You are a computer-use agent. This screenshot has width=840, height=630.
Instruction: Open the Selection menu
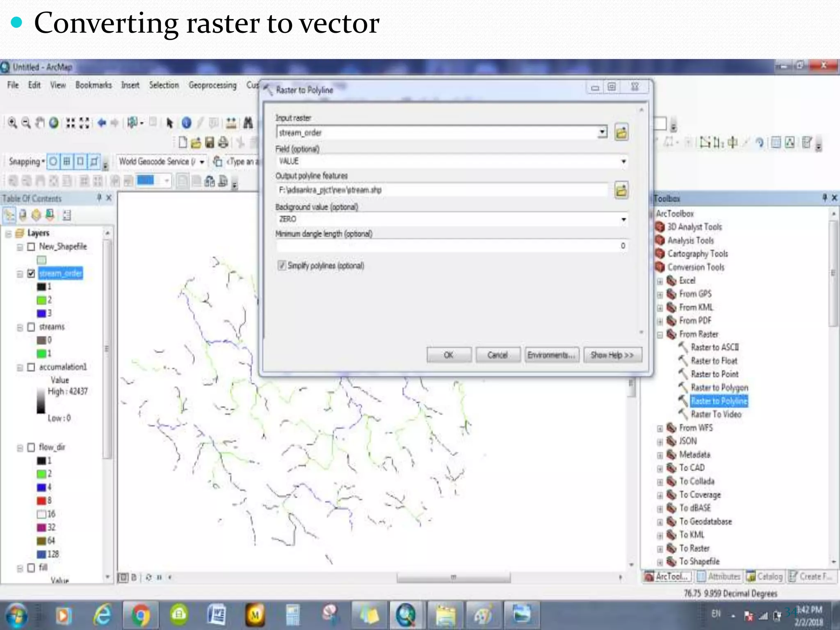coord(164,85)
